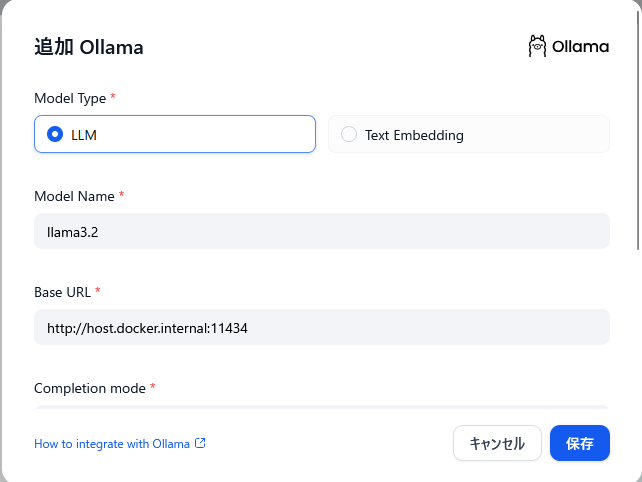The width and height of the screenshot is (642, 482).
Task: Click the "追加 Ollama" dialog title
Action: pos(89,47)
